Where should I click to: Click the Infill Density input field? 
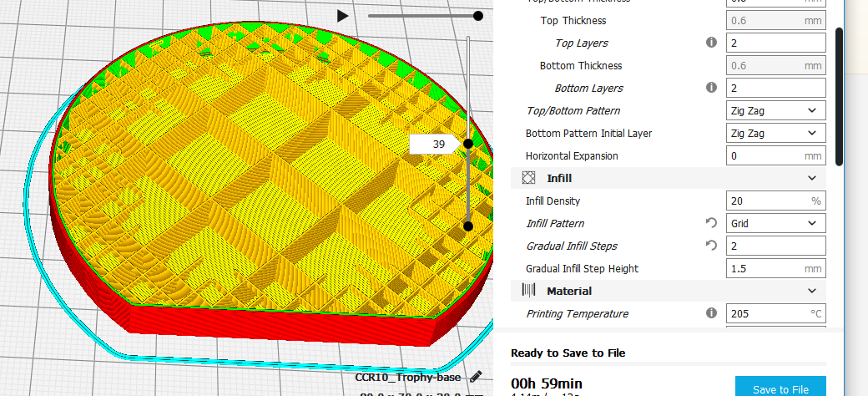coord(766,201)
